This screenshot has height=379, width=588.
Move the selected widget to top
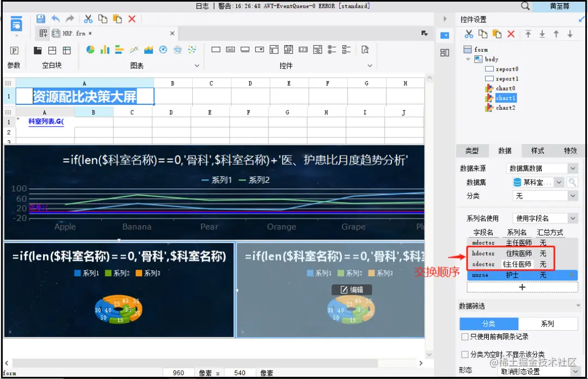pyautogui.click(x=528, y=34)
